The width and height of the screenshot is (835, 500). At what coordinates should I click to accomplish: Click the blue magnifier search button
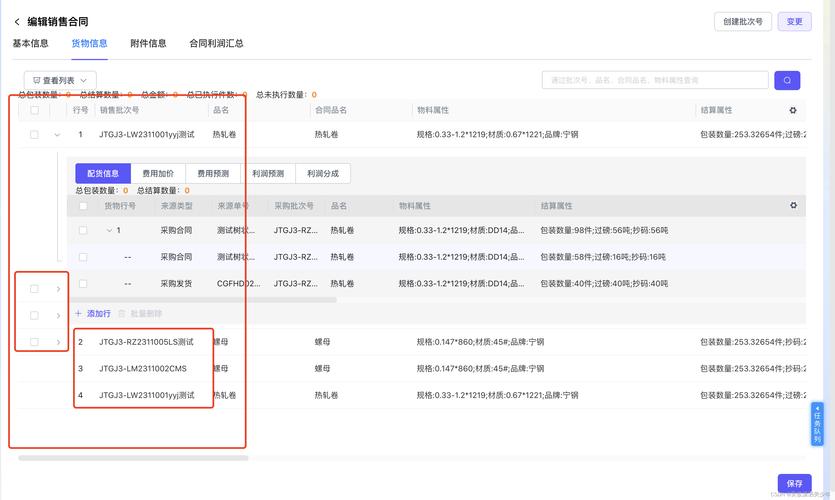click(x=787, y=80)
